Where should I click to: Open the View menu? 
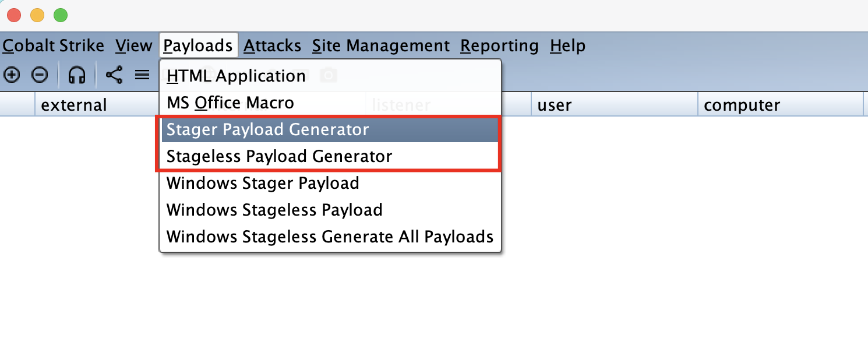[133, 45]
